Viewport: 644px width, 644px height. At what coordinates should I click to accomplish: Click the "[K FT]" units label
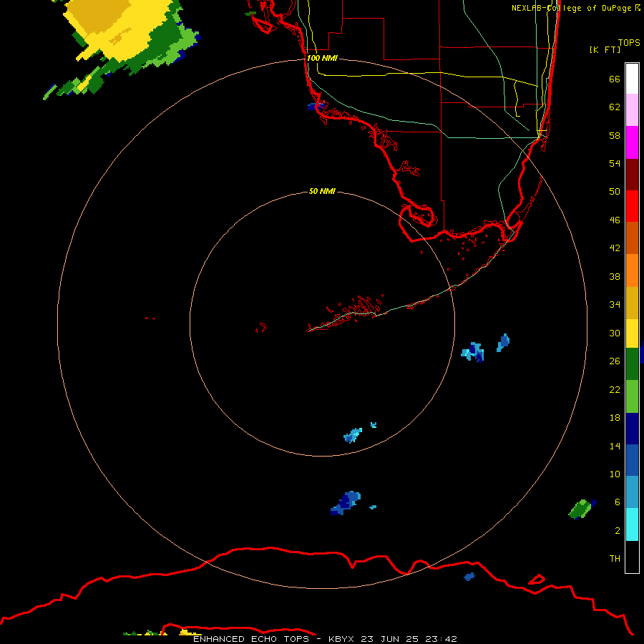[x=605, y=49]
